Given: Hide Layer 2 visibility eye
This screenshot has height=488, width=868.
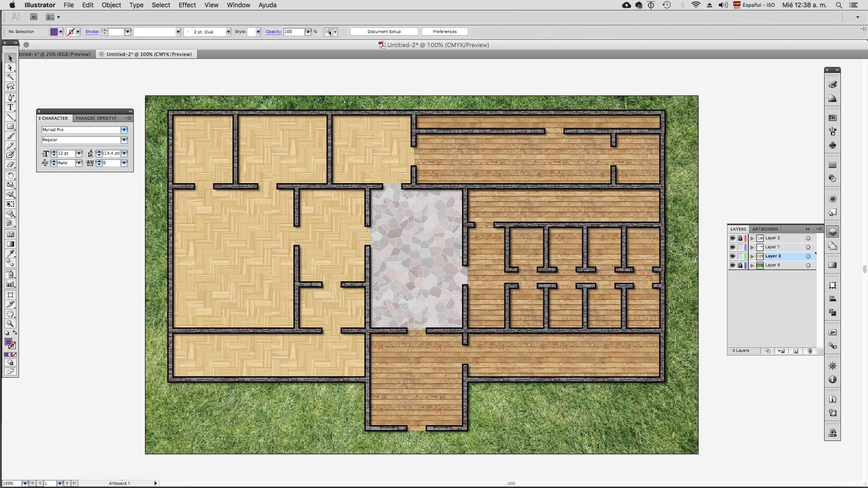Looking at the screenshot, I should click(732, 238).
